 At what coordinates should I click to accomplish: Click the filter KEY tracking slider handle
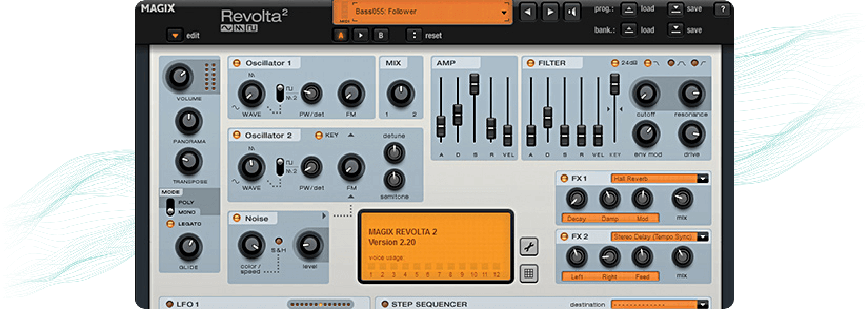click(x=614, y=84)
